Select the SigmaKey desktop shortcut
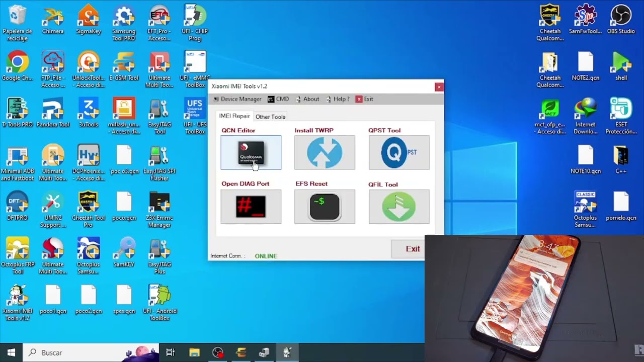This screenshot has width=644, height=362. 89,20
